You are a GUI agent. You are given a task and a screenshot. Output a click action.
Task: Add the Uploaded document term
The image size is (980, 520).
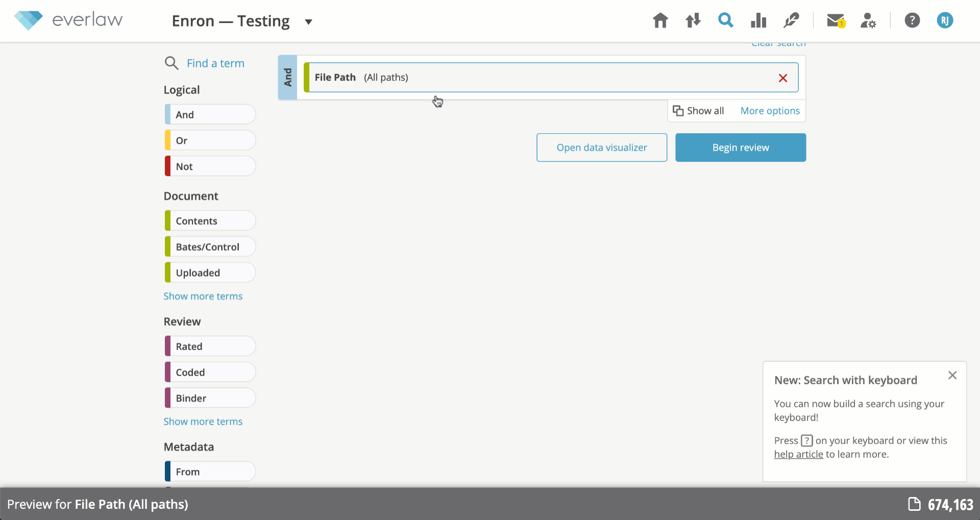(x=210, y=273)
